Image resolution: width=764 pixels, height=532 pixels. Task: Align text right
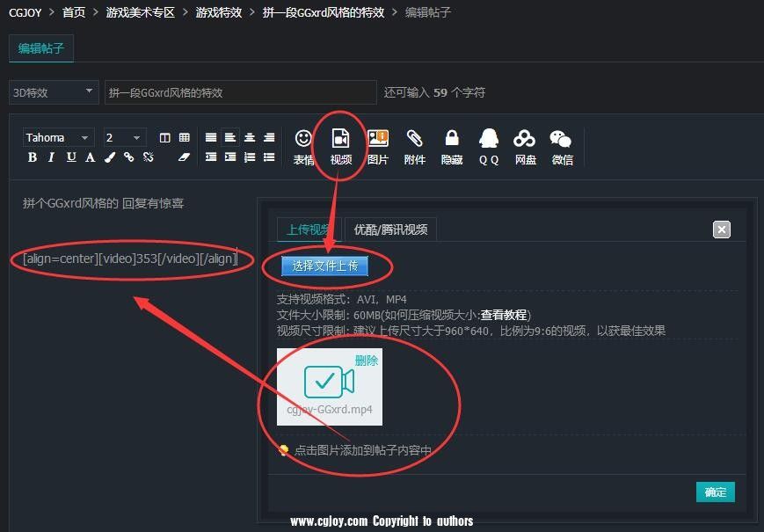coord(269,138)
